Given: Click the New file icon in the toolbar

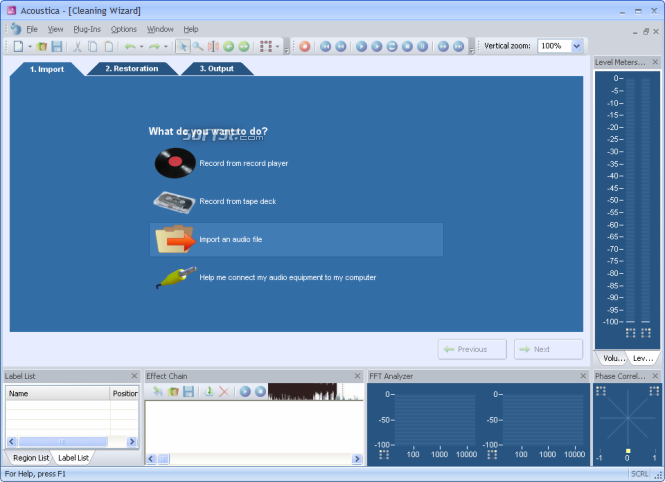Looking at the screenshot, I should pos(18,46).
